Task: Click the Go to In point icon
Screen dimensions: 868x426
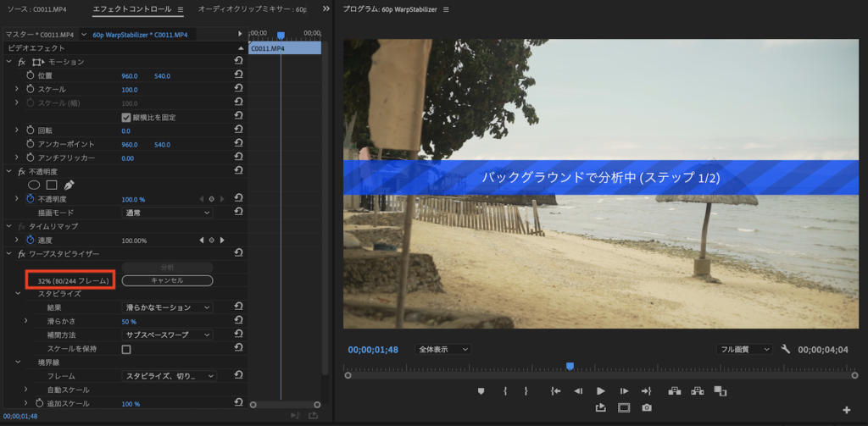Action: 555,390
